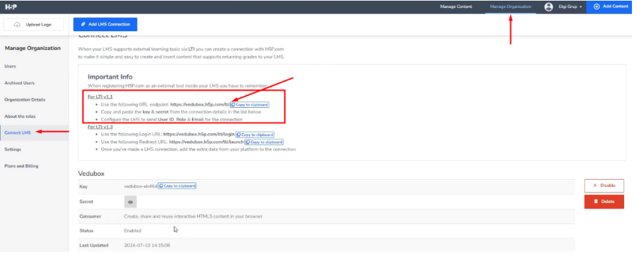Select Connect LMS in the sidebar

18,133
